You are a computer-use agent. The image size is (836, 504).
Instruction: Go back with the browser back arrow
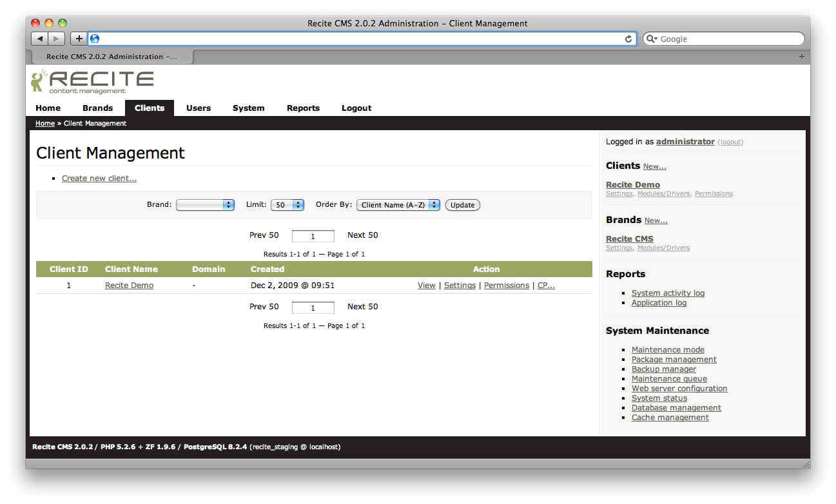click(x=40, y=39)
